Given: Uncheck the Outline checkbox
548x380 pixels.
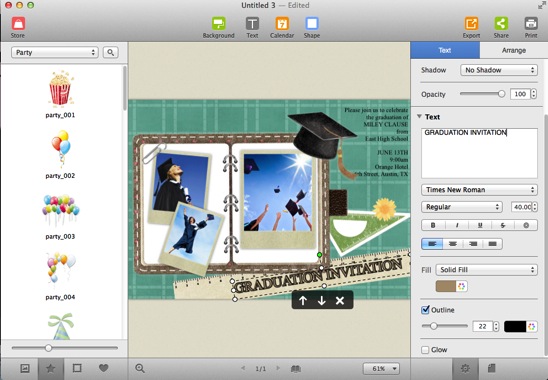Looking at the screenshot, I should [x=425, y=310].
